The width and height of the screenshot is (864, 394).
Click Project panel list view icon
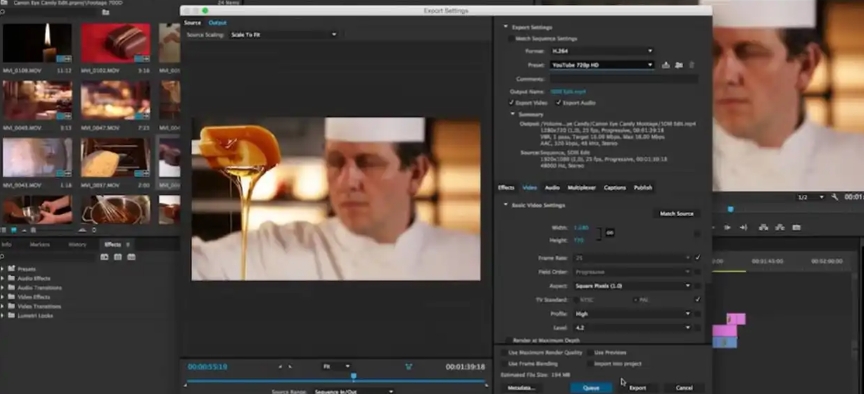point(4,230)
